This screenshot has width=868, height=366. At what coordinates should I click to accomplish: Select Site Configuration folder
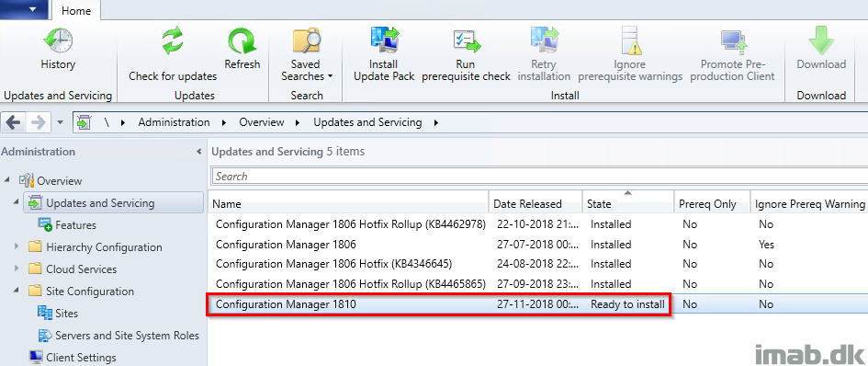coord(90,292)
